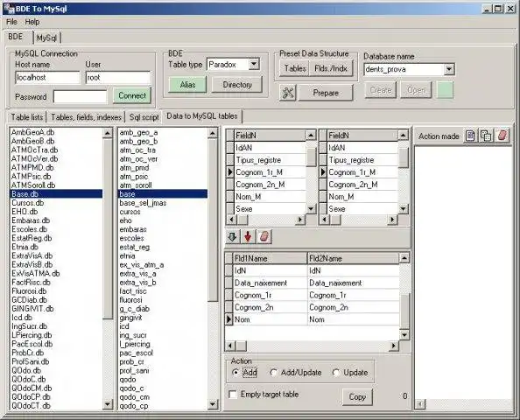Click Tipus_registre in the right FieldN grid
Viewport: 520px width, 420px height.
point(362,160)
